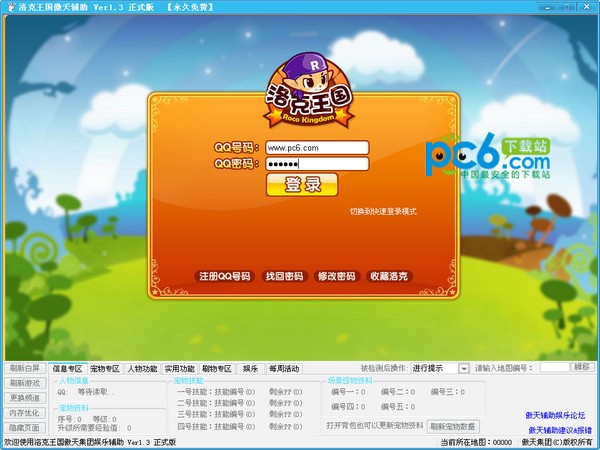
Task: Click 切换到快速登录模式 link
Action: [x=383, y=211]
